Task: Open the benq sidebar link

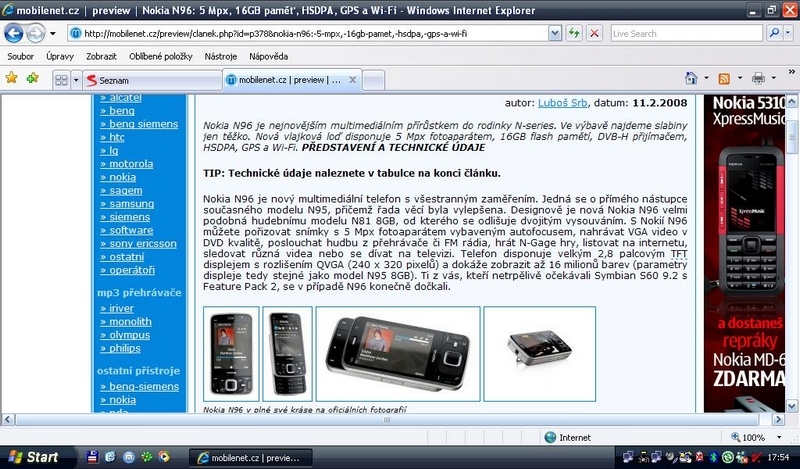Action: [117, 111]
